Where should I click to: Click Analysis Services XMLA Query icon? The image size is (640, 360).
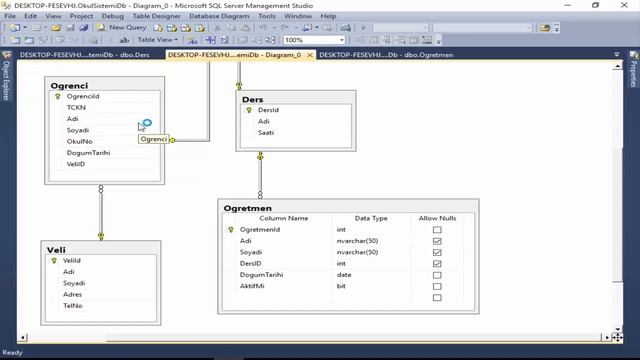(200, 28)
